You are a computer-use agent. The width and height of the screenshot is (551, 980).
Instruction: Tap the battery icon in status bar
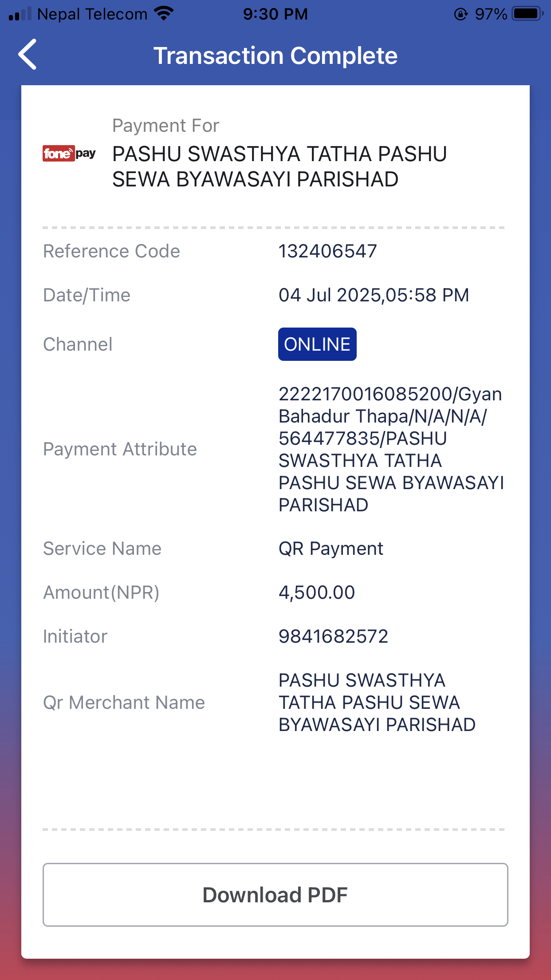click(x=527, y=14)
